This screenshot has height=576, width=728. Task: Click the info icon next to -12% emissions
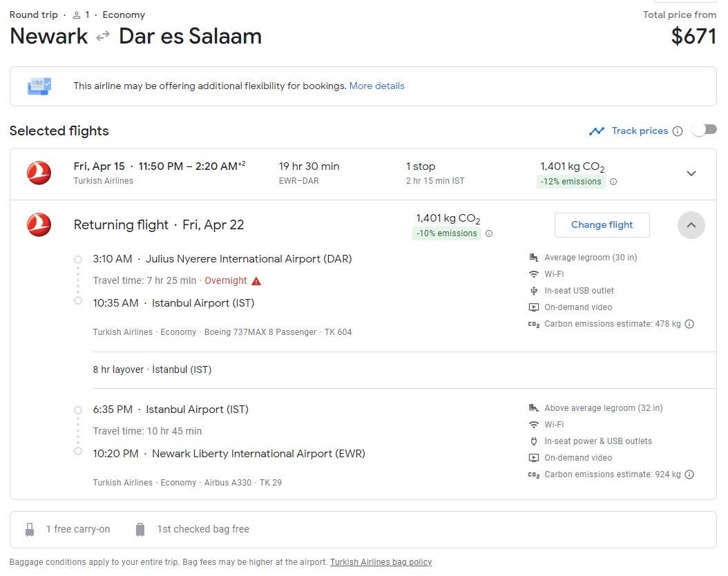tap(613, 182)
